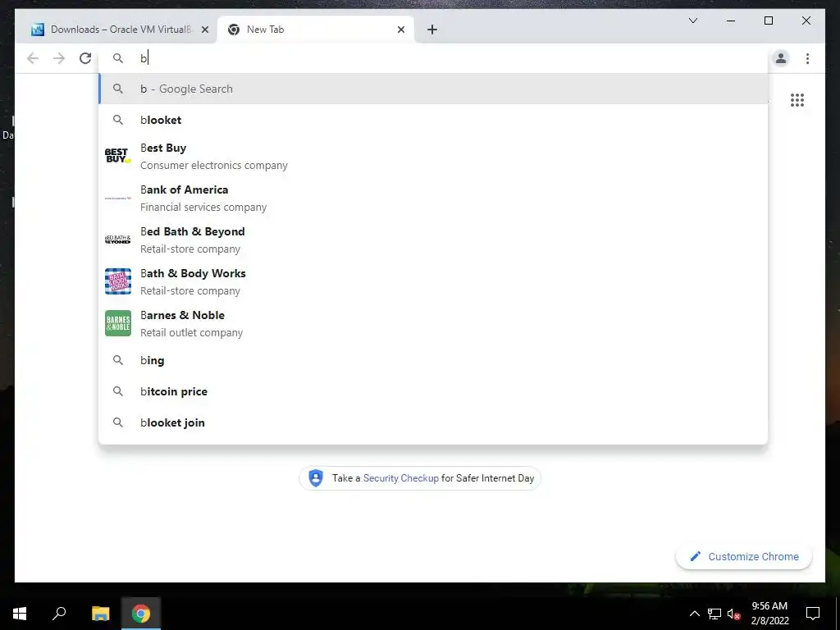Open File Explorer from taskbar
The image size is (840, 630).
pyautogui.click(x=100, y=614)
